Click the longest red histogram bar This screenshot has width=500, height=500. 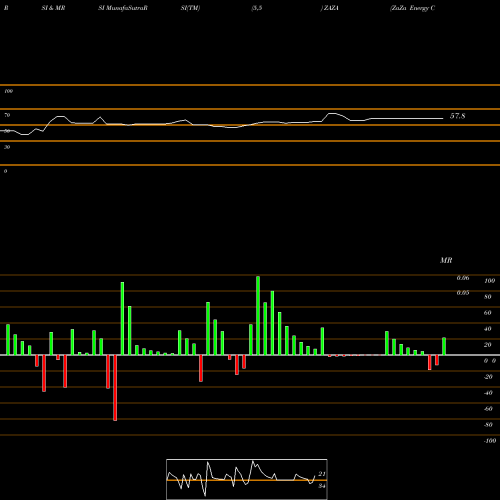(x=115, y=388)
